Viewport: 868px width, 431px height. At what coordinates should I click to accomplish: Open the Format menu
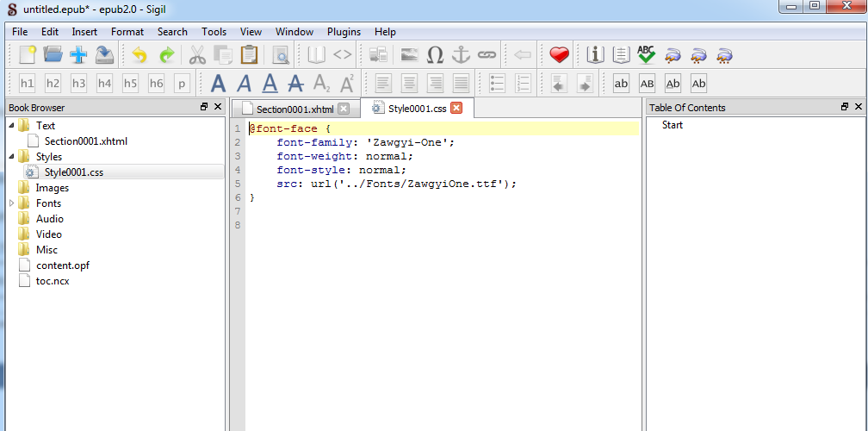click(127, 32)
